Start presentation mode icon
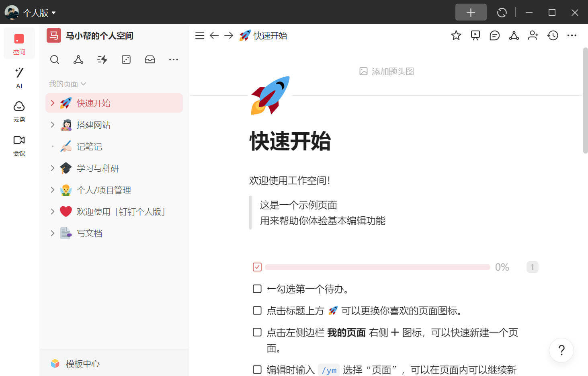Viewport: 588px width, 376px height. click(475, 35)
